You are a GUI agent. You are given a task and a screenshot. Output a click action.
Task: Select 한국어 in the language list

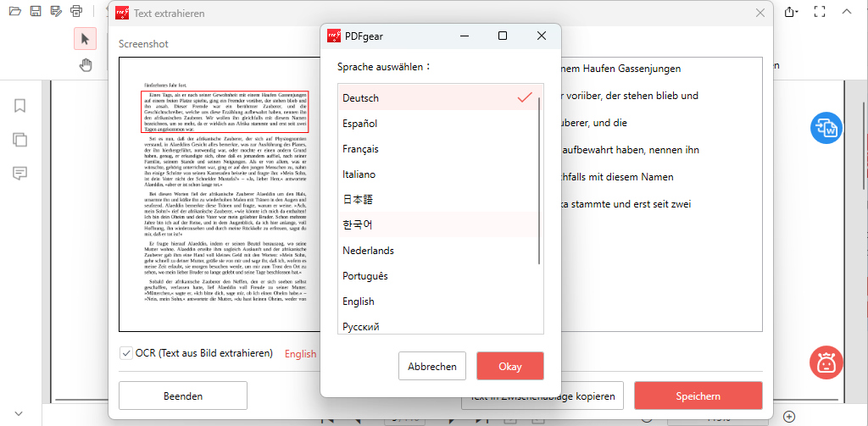pos(438,225)
